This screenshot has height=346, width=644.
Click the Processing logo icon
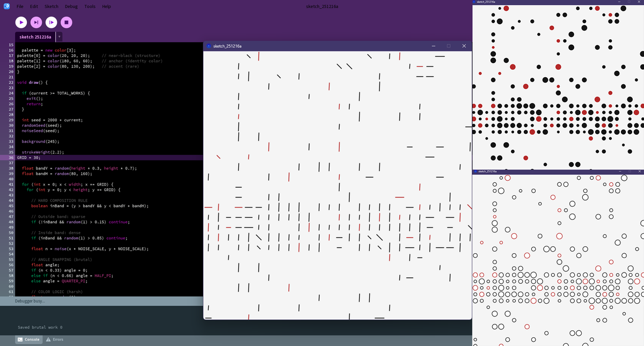pyautogui.click(x=5, y=6)
